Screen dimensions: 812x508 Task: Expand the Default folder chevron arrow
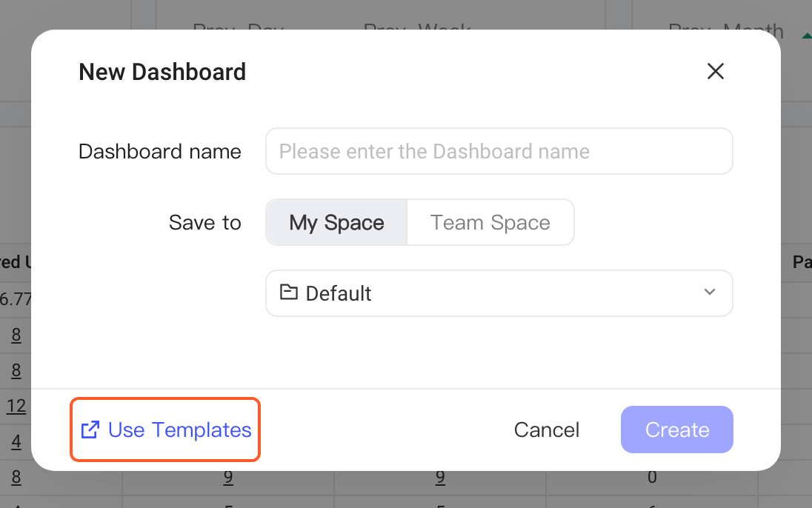[x=710, y=292]
